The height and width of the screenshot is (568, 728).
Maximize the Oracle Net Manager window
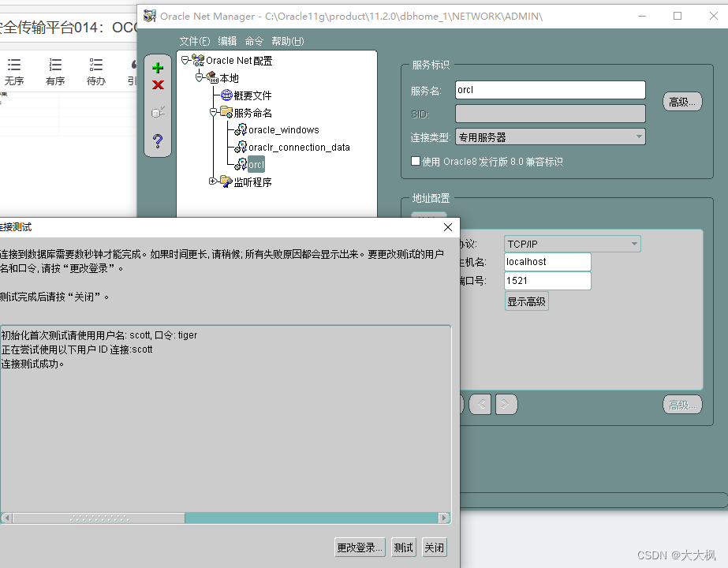(678, 17)
